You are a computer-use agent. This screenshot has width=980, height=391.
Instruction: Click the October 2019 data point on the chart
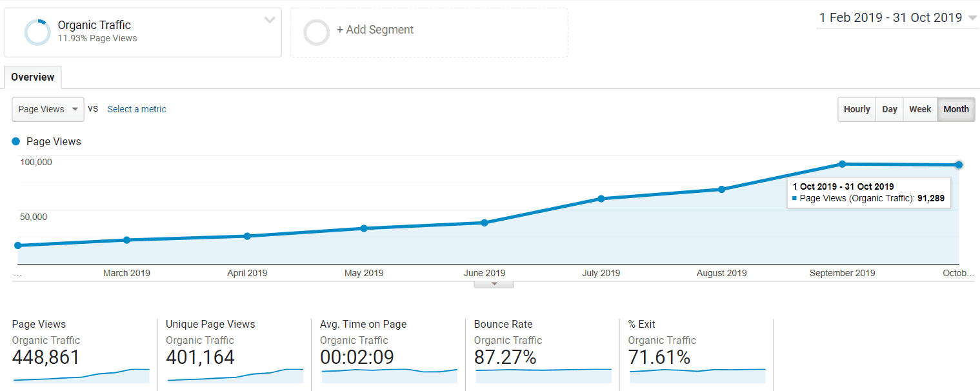pyautogui.click(x=959, y=165)
